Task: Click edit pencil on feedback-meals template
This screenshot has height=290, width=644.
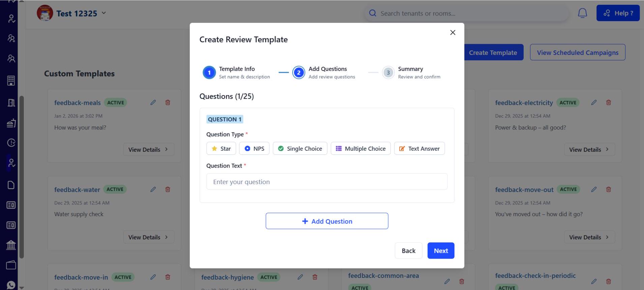Action: click(x=153, y=103)
